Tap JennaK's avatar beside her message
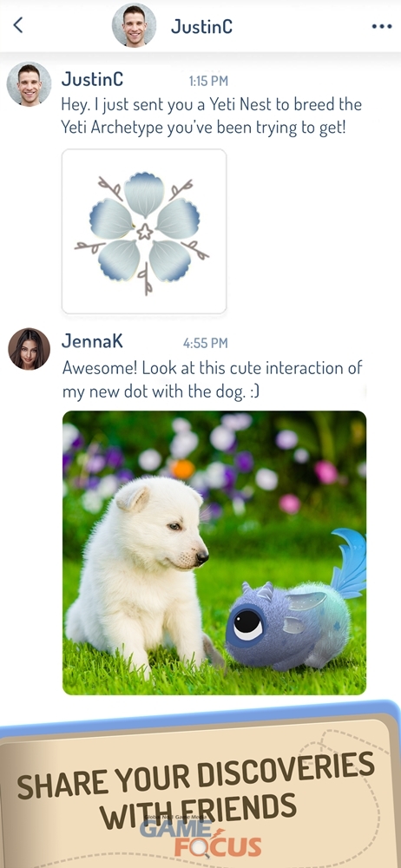 coord(29,349)
